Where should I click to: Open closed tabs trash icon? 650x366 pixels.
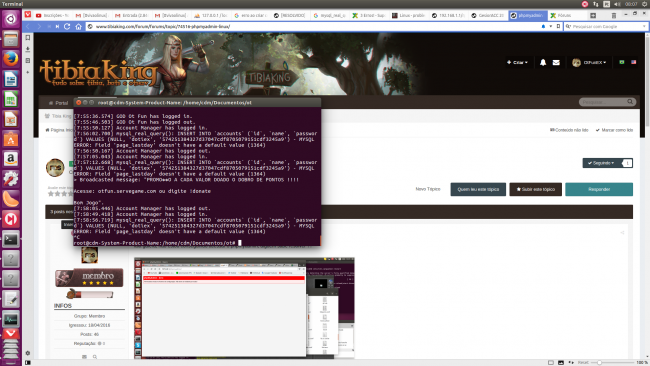[614, 15]
